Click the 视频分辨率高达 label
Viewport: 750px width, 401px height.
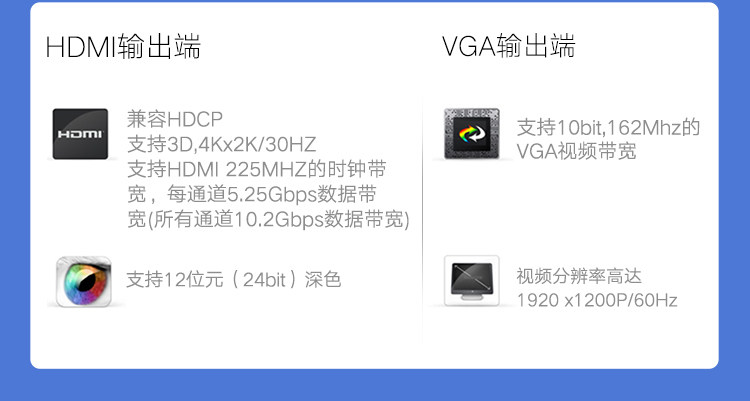click(579, 276)
